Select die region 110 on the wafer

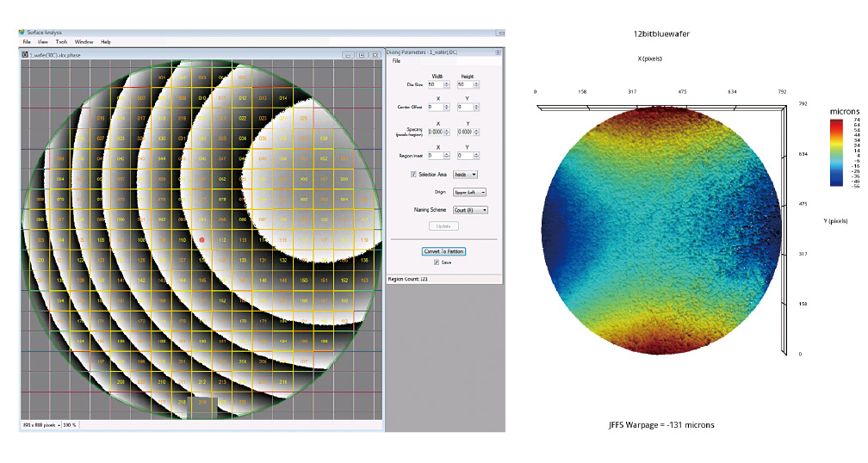(x=183, y=240)
